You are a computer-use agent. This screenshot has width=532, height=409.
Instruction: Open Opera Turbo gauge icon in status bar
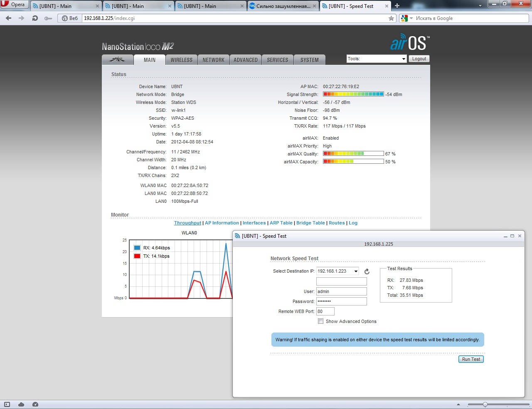point(35,404)
